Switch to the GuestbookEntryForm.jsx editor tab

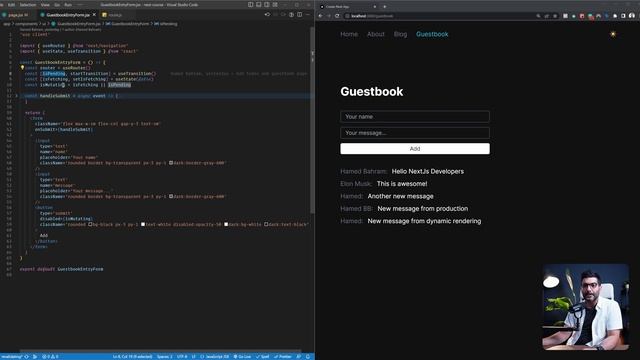click(68, 15)
